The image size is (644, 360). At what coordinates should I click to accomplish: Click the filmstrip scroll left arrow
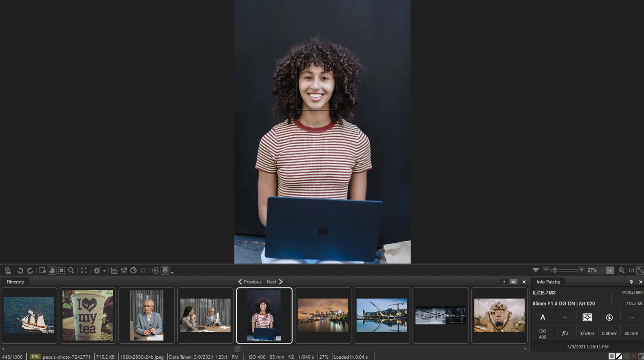pos(3,349)
